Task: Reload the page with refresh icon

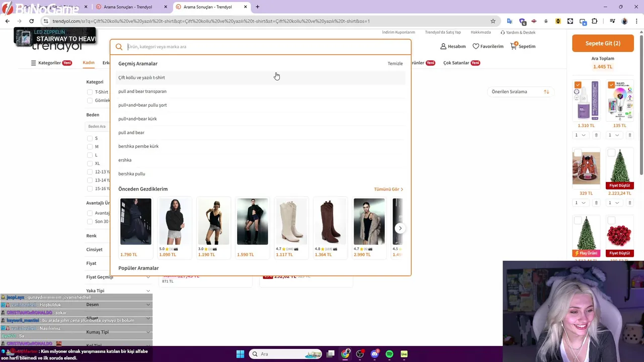Action: tap(31, 21)
